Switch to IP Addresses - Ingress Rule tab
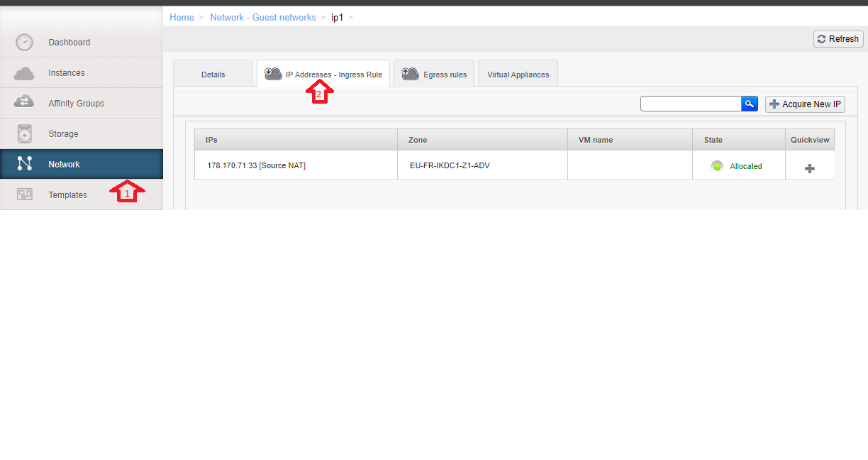 pyautogui.click(x=323, y=74)
